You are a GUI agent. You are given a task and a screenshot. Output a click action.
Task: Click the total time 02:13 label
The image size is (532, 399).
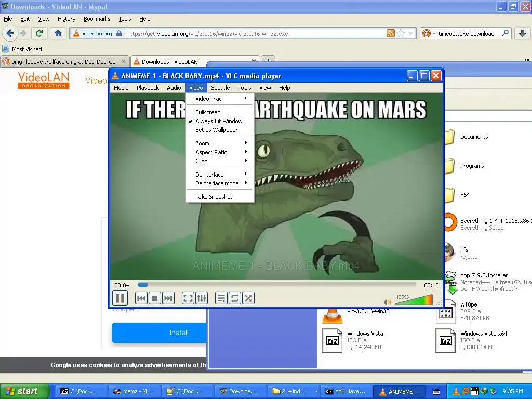click(x=431, y=285)
